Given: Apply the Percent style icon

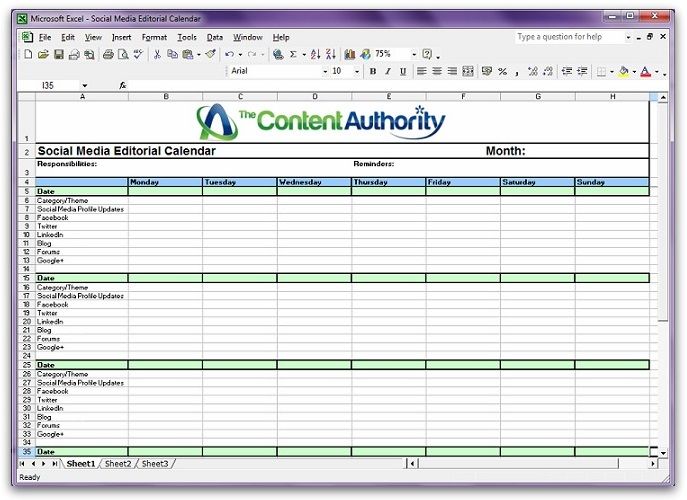Looking at the screenshot, I should click(x=503, y=71).
